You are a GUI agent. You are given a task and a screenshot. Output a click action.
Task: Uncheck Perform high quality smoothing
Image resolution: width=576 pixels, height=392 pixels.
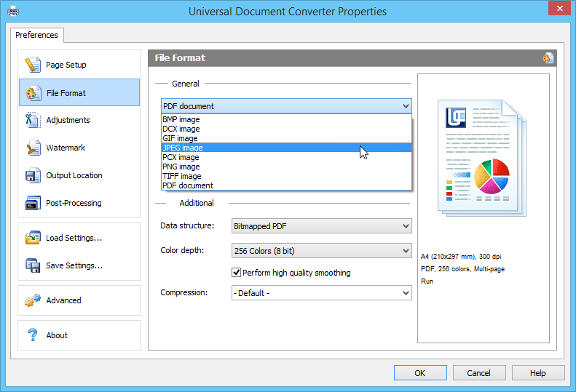click(236, 272)
